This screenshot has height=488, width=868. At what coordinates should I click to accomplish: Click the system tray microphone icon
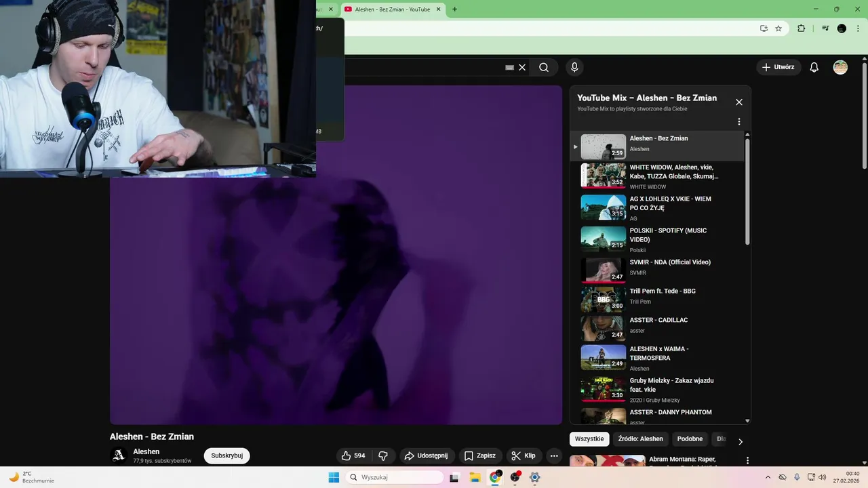[797, 477]
